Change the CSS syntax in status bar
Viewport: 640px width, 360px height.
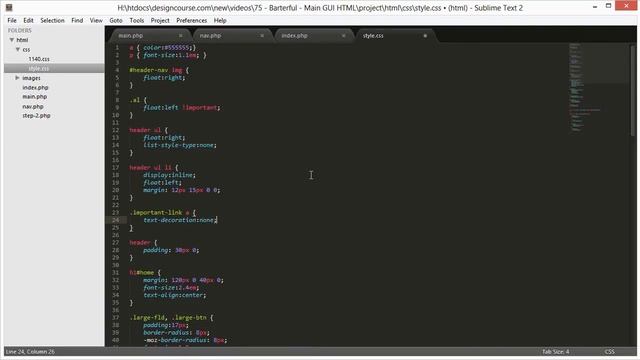pyautogui.click(x=610, y=351)
